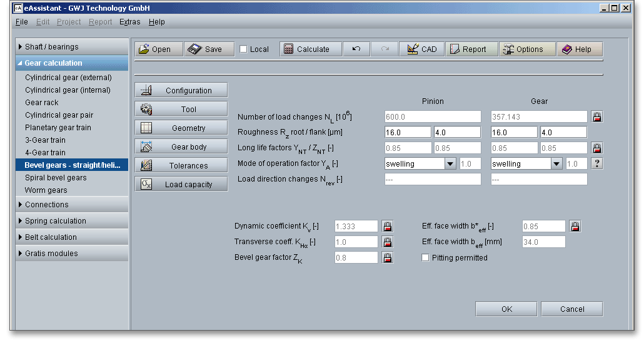Open the File menu
644x340 pixels.
pyautogui.click(x=21, y=22)
